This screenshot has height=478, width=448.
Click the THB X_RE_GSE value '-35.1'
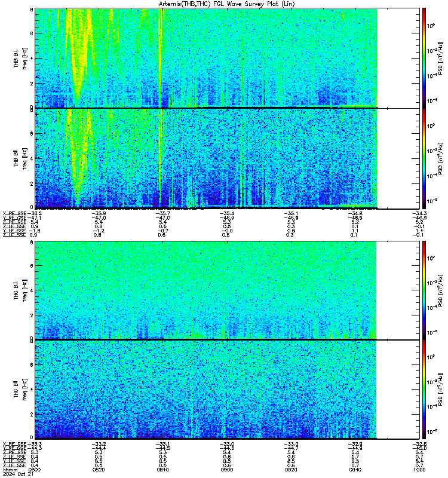click(291, 213)
